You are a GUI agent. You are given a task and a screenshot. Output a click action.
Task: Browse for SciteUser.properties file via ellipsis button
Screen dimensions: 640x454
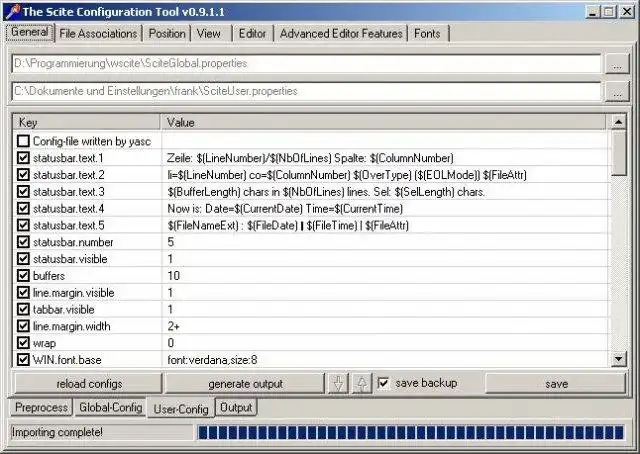coord(617,92)
